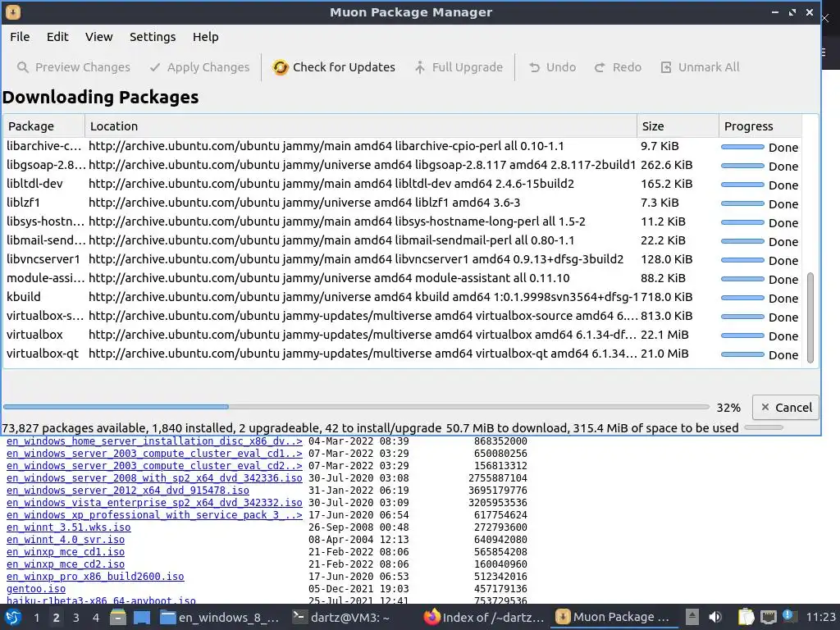Switch to the dartz@VM3 terminal window
Screen dimensions: 840x630
point(340,617)
